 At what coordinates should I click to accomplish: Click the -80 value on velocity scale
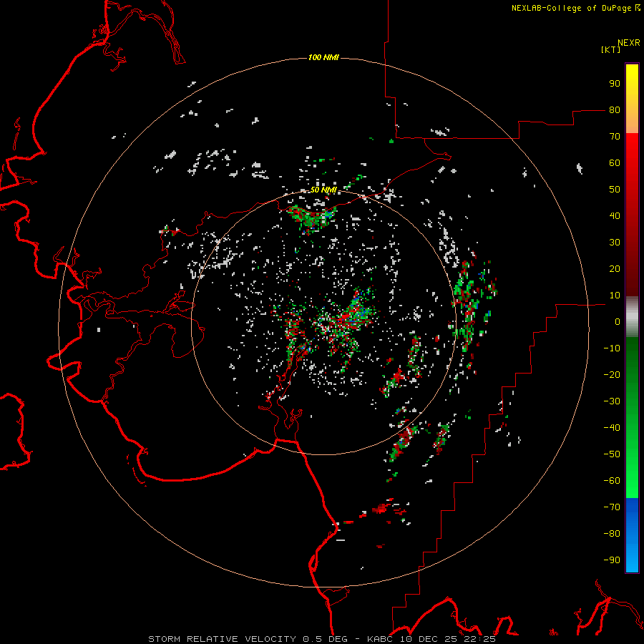coord(612,534)
